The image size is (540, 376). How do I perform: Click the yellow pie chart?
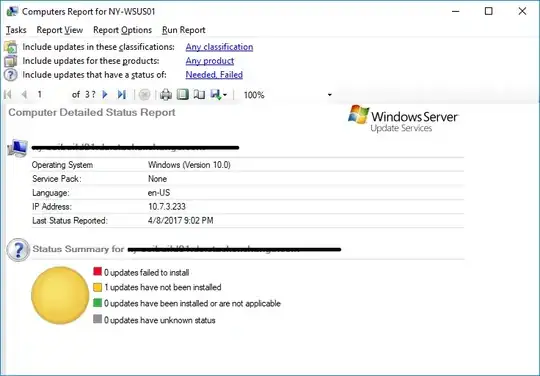60,295
